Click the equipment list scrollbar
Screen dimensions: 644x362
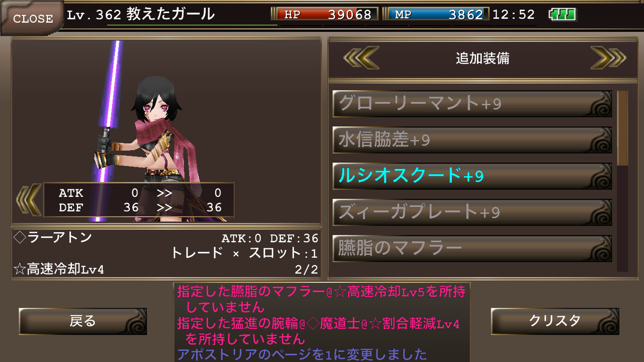pos(622,181)
